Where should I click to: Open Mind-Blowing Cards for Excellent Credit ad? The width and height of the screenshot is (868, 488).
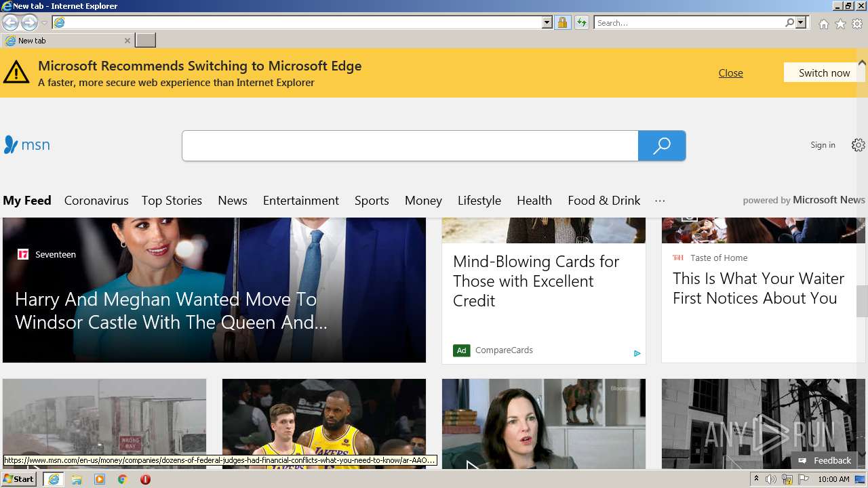point(536,281)
